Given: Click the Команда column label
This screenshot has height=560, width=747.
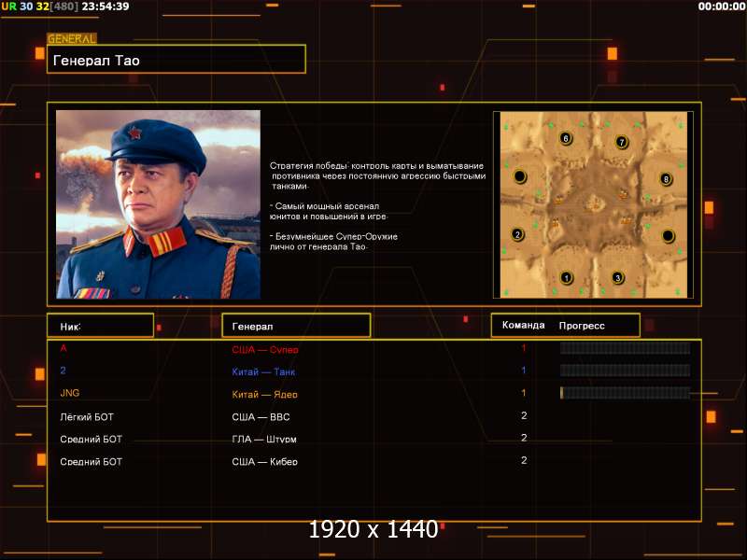Looking at the screenshot, I should click(x=523, y=325).
